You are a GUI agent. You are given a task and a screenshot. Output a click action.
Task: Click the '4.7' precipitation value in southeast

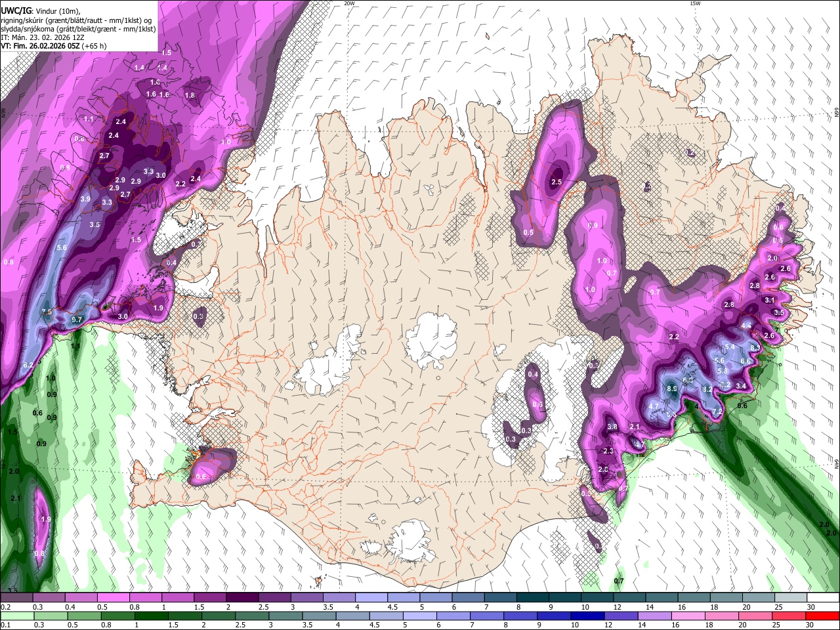[654, 406]
